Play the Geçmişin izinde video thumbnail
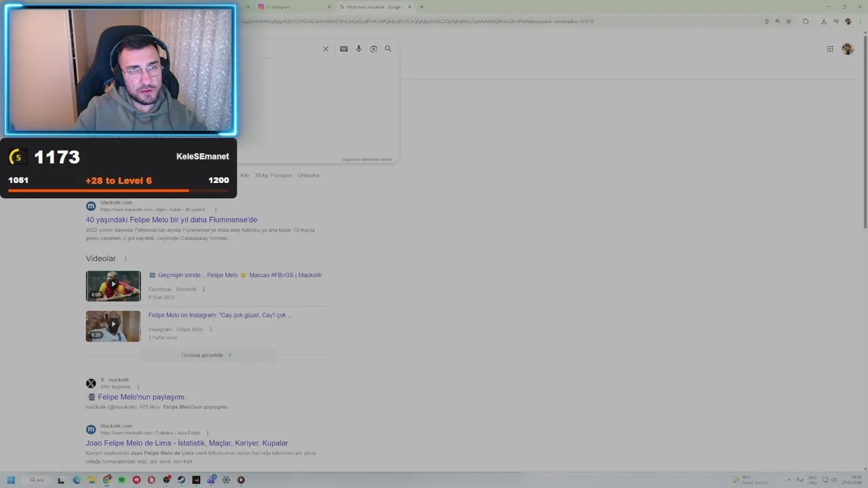868x488 pixels. point(113,286)
